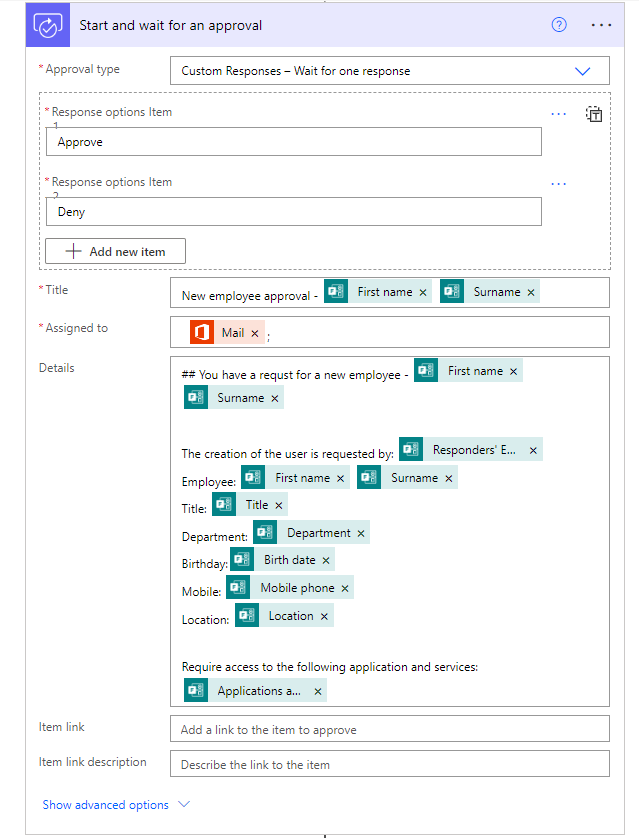Remove the Mobile phone token

tap(345, 588)
